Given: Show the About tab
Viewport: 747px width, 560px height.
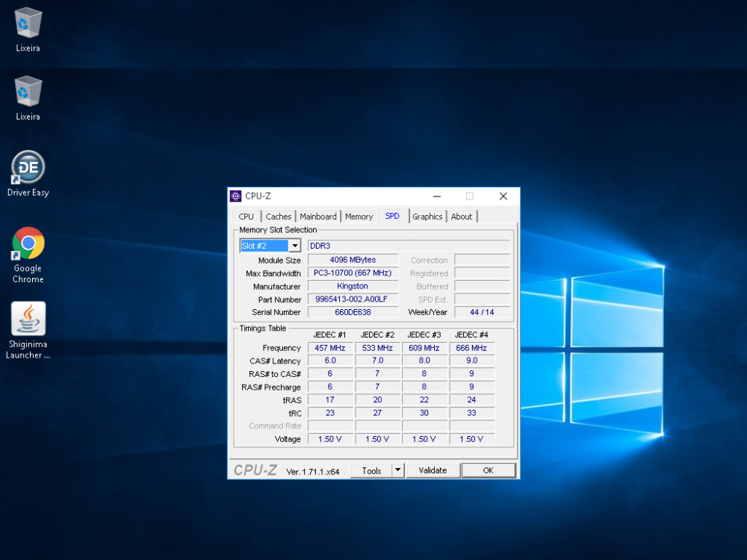Looking at the screenshot, I should (462, 217).
